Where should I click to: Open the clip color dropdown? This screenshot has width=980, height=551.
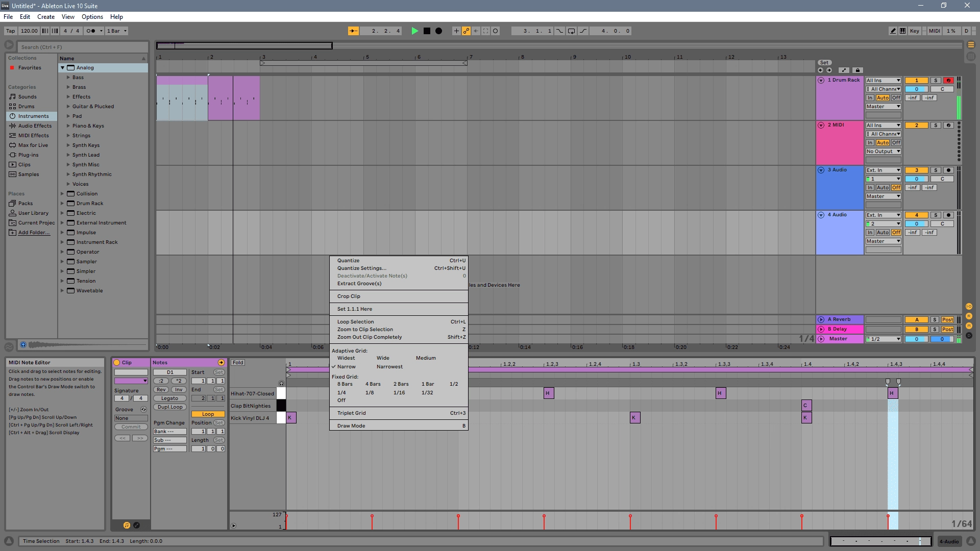131,381
